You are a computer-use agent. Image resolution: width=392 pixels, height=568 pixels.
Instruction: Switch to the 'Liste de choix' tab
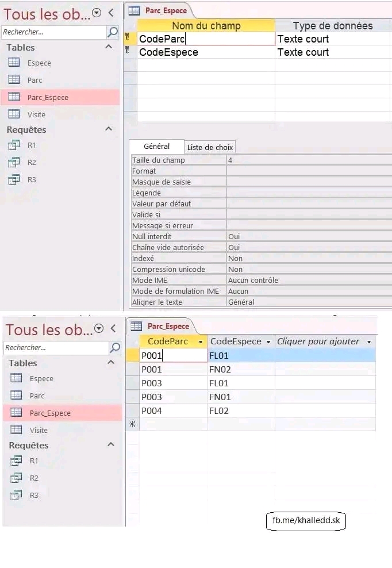[x=210, y=147]
